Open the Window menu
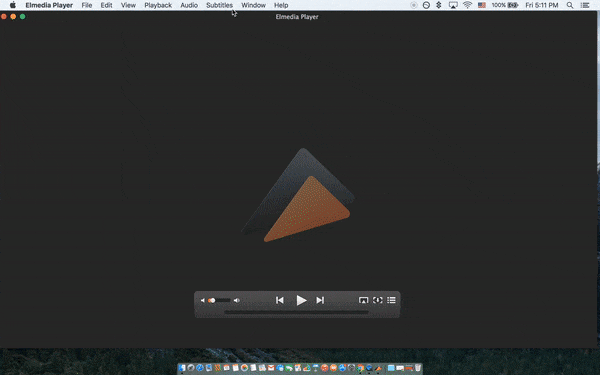The width and height of the screenshot is (600, 375). point(253,5)
